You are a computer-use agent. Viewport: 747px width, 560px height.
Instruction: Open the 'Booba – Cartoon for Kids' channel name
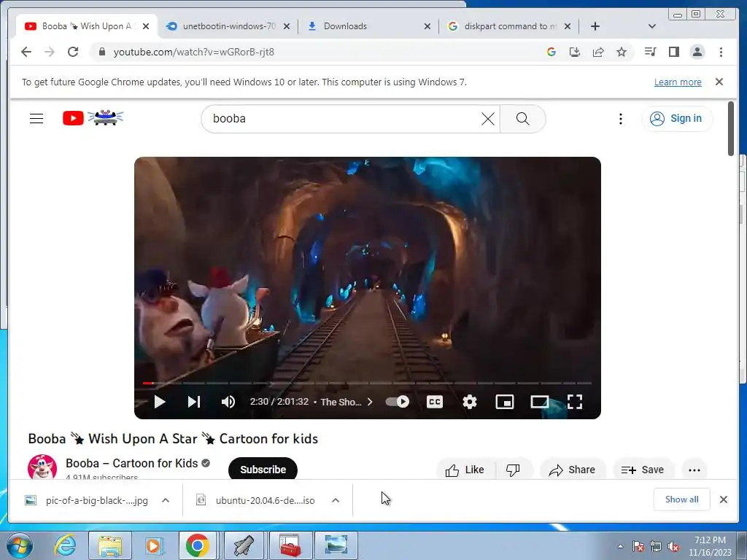[x=131, y=463]
